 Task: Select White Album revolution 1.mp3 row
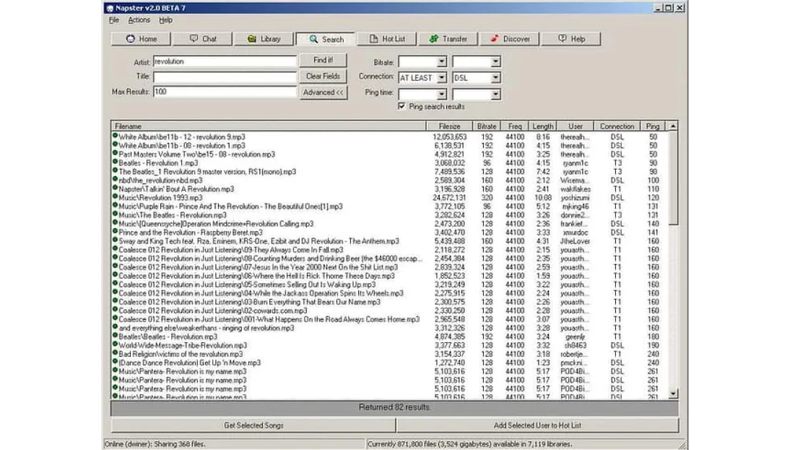390,145
